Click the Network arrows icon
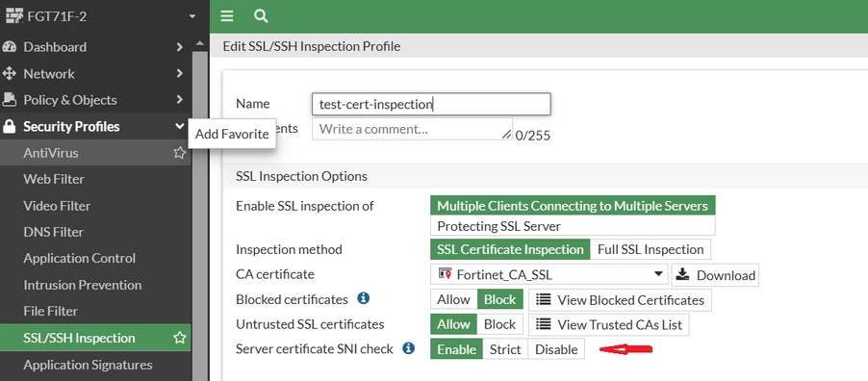This screenshot has height=381, width=868. point(10,73)
